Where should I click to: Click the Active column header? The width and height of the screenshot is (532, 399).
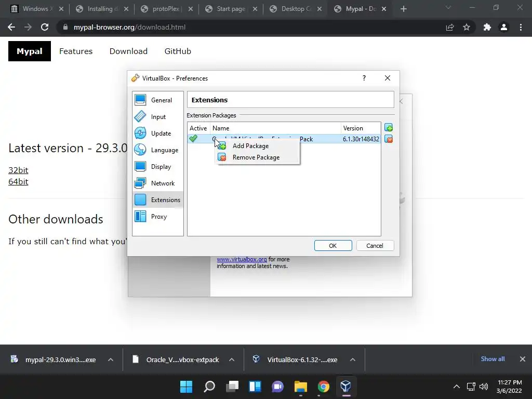pos(198,128)
